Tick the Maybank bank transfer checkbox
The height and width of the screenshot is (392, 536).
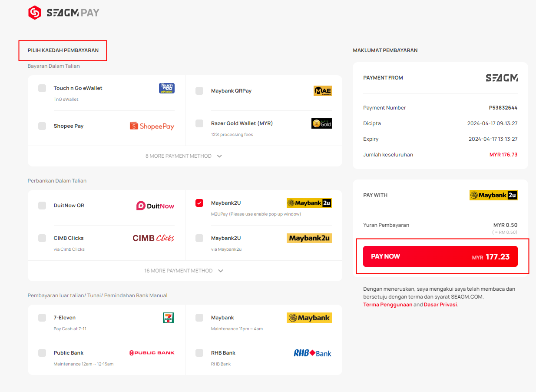[x=199, y=318]
